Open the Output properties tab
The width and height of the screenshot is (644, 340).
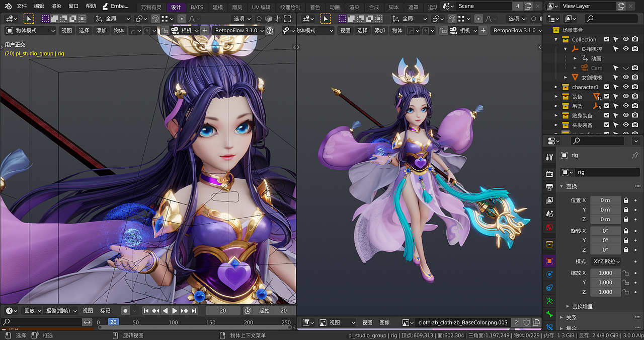point(549,187)
